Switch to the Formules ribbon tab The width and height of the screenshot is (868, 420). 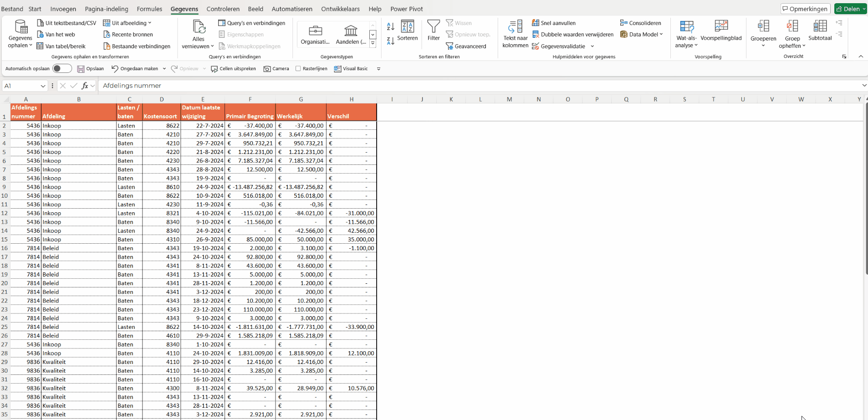click(149, 9)
